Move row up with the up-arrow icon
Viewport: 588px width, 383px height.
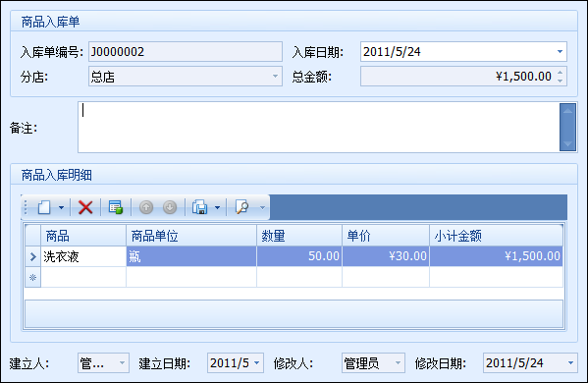tap(146, 207)
